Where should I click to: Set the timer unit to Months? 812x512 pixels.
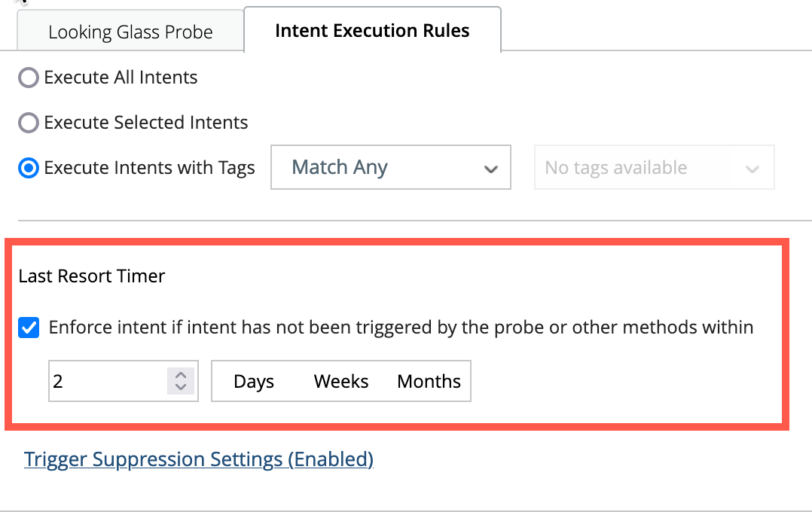pos(429,382)
